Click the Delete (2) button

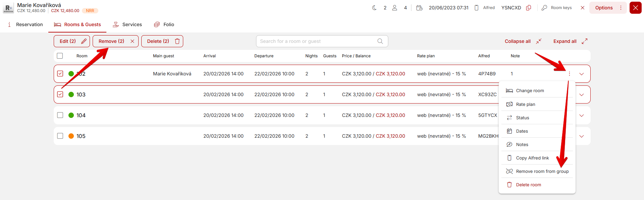click(x=162, y=41)
